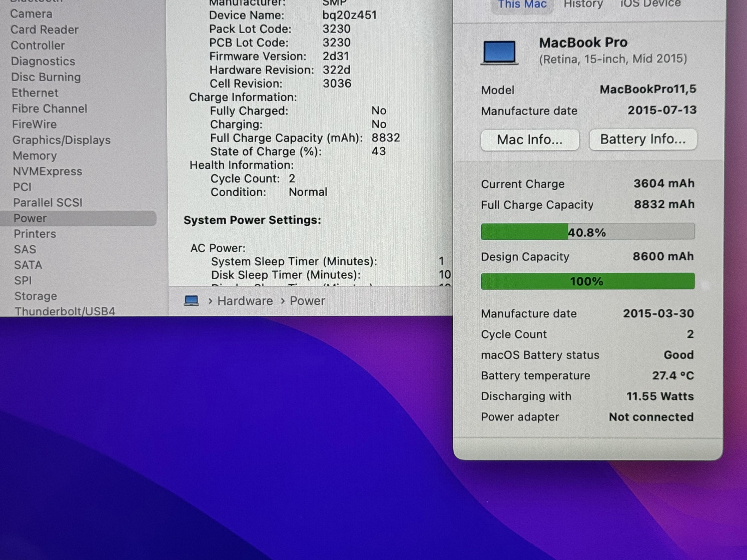Switch to the This Mac tab
This screenshot has height=560, width=747.
pos(522,4)
